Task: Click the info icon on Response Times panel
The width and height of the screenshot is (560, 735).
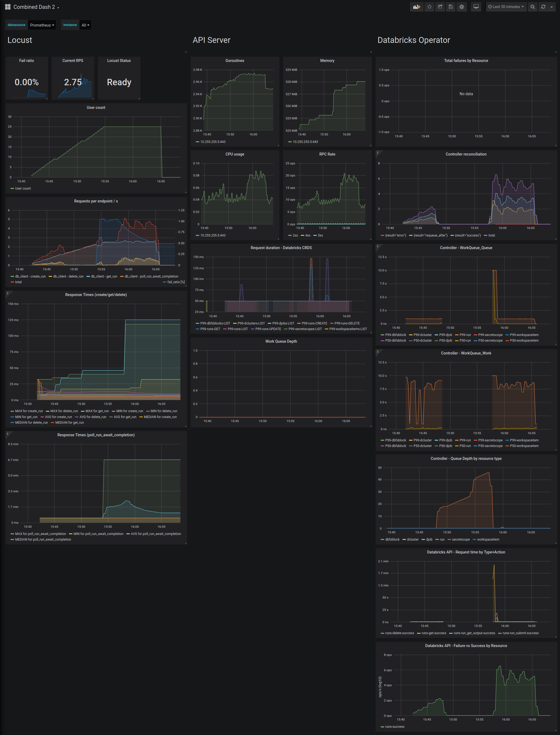Action: 8,293
